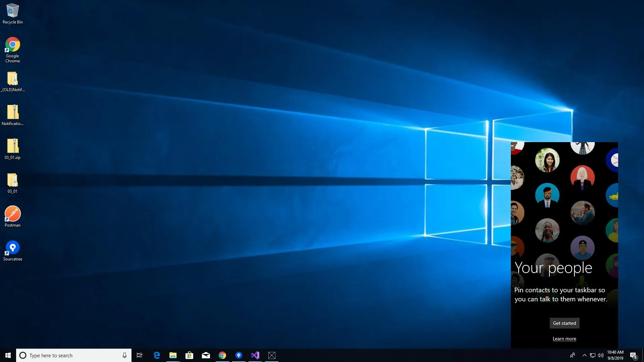Viewport: 644px width, 362px height.
Task: Open the Learn more link
Action: coord(564,339)
